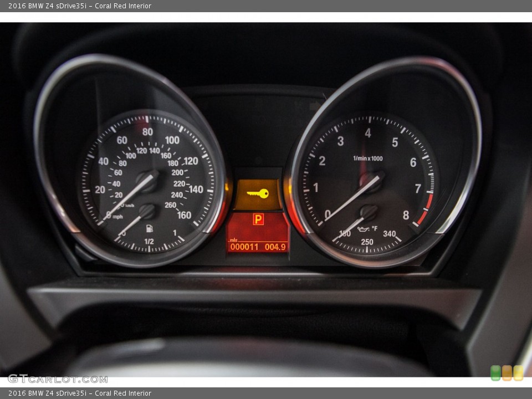Click the red redline zone on tachometer
The width and height of the screenshot is (532, 399).
pos(425,211)
